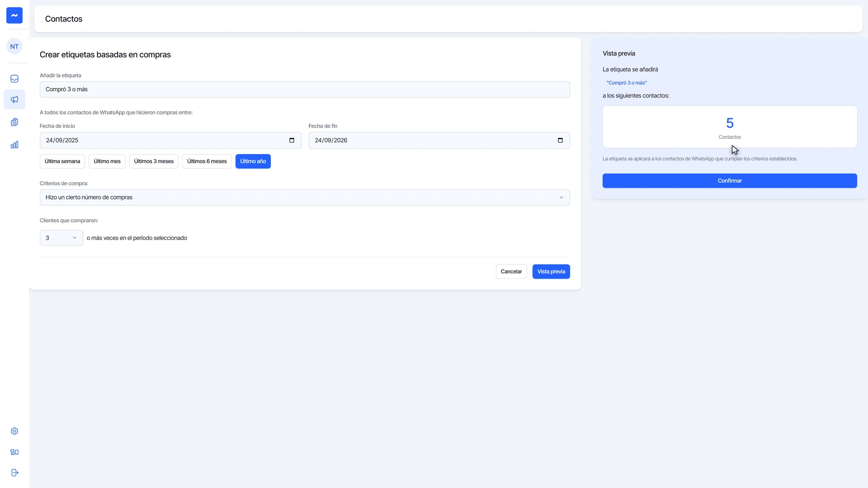Select the Último mes period
This screenshot has height=488, width=868.
pyautogui.click(x=107, y=161)
